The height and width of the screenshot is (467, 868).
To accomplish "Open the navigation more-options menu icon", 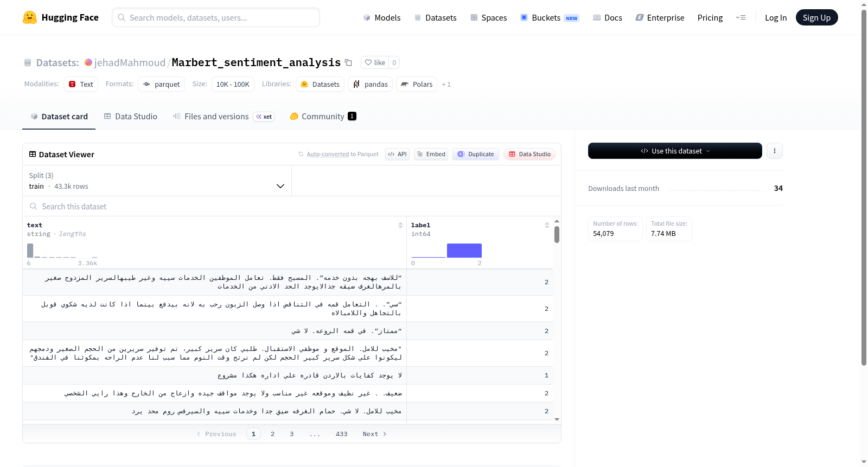I will pyautogui.click(x=741, y=17).
